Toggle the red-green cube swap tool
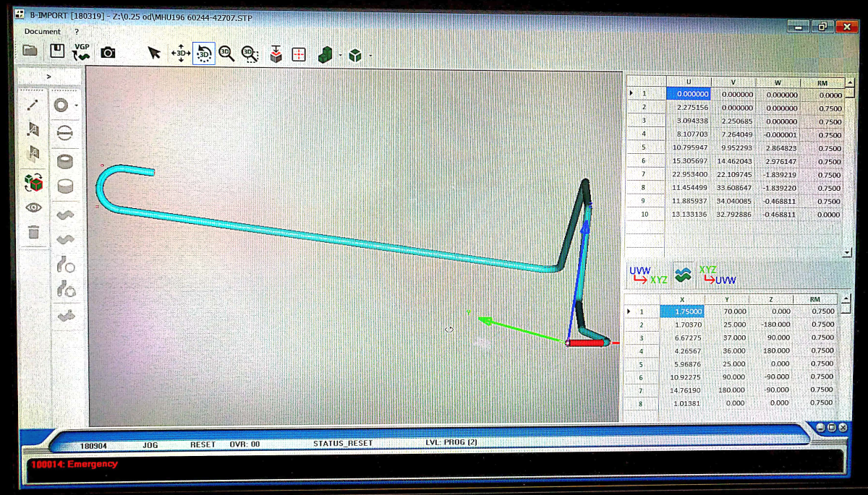The width and height of the screenshot is (868, 495). point(33,182)
